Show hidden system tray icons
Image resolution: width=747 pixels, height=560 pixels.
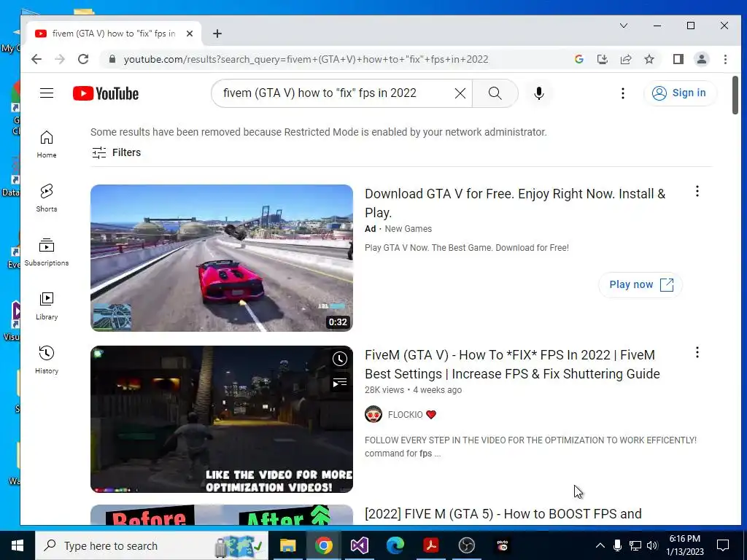click(x=600, y=545)
